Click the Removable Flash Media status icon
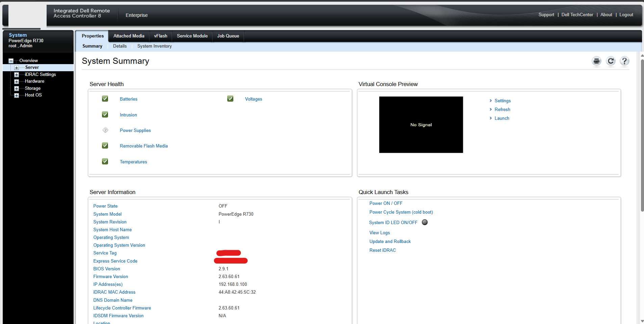 click(x=105, y=145)
